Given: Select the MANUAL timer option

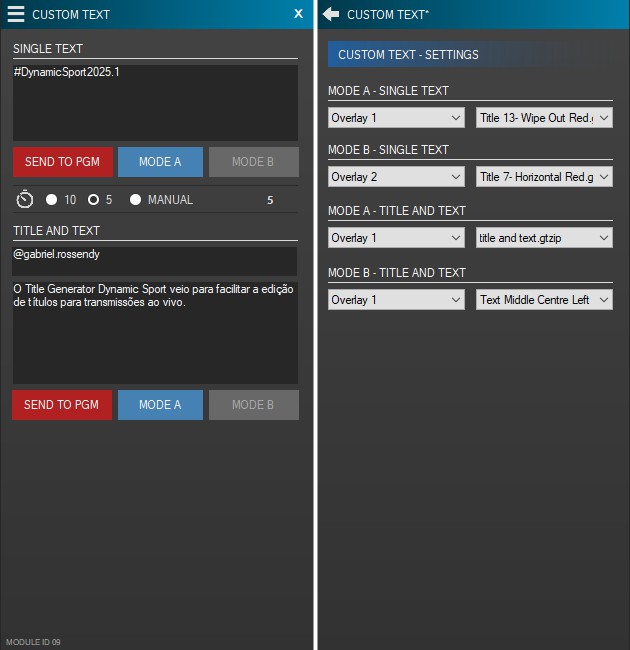Looking at the screenshot, I should tap(136, 200).
